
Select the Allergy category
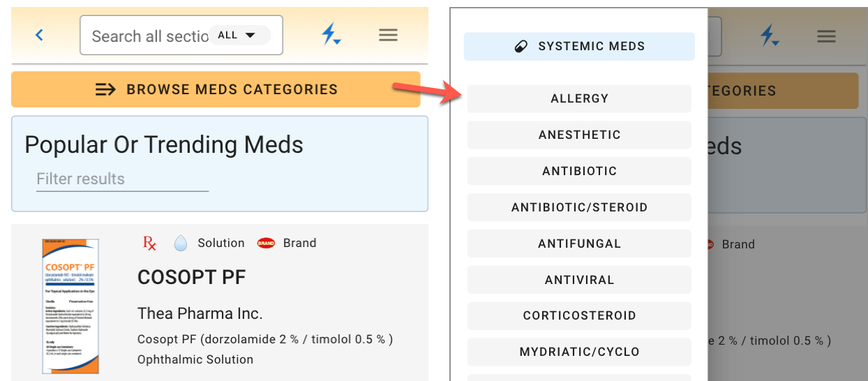tap(579, 99)
